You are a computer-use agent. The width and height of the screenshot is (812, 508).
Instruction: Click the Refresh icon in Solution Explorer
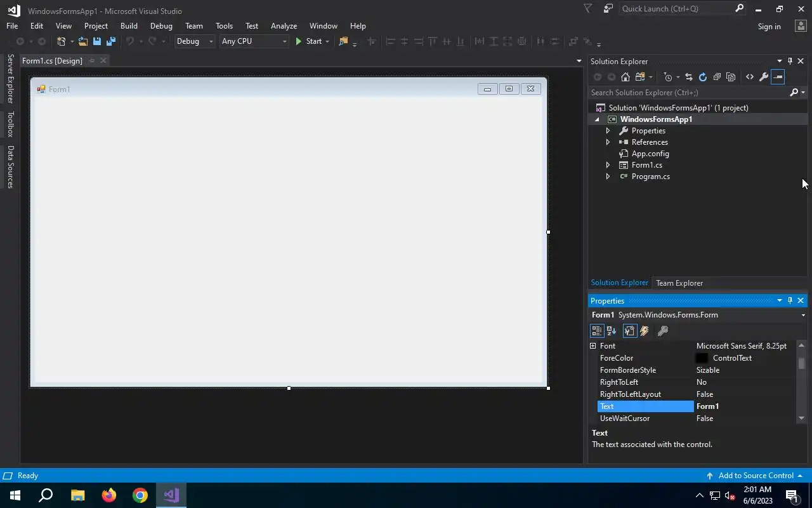pos(702,77)
